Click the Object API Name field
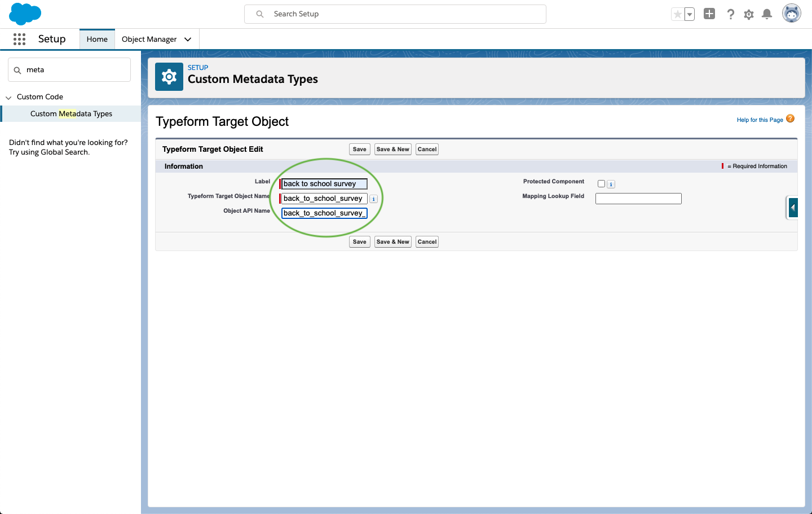Image resolution: width=812 pixels, height=514 pixels. point(324,213)
